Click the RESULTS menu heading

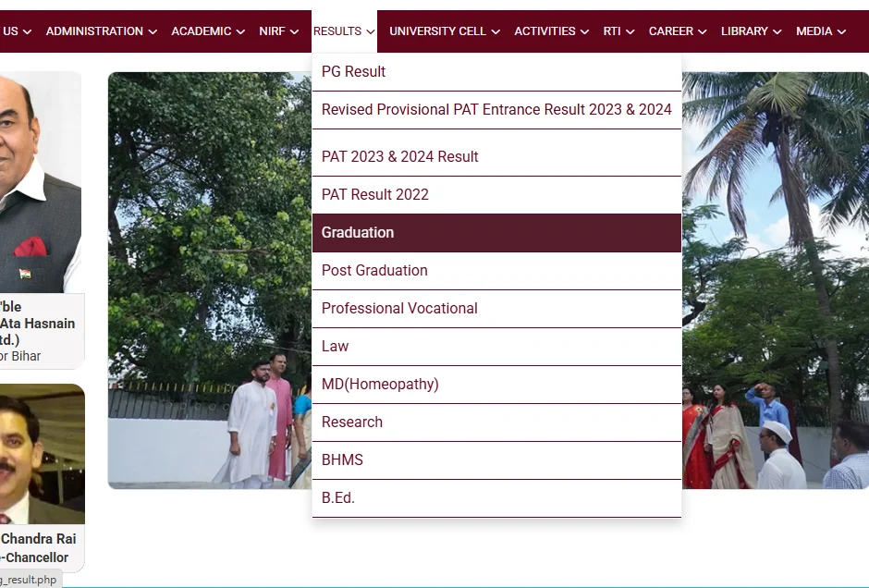coord(344,31)
